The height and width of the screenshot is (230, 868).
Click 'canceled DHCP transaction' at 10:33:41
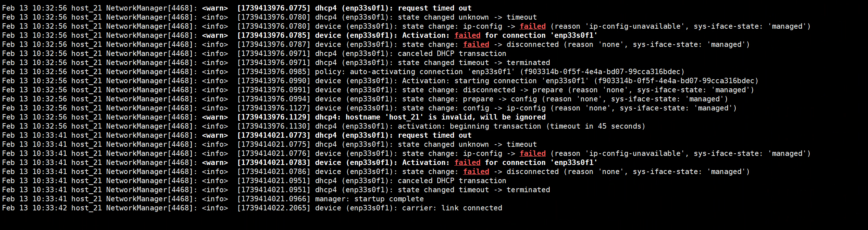coord(452,181)
